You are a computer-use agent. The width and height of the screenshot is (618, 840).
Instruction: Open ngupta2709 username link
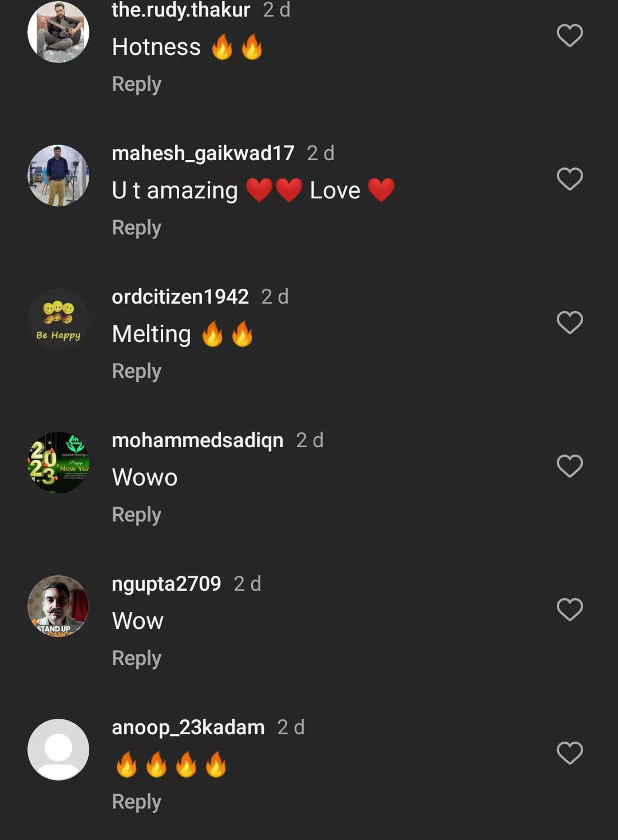(x=166, y=584)
